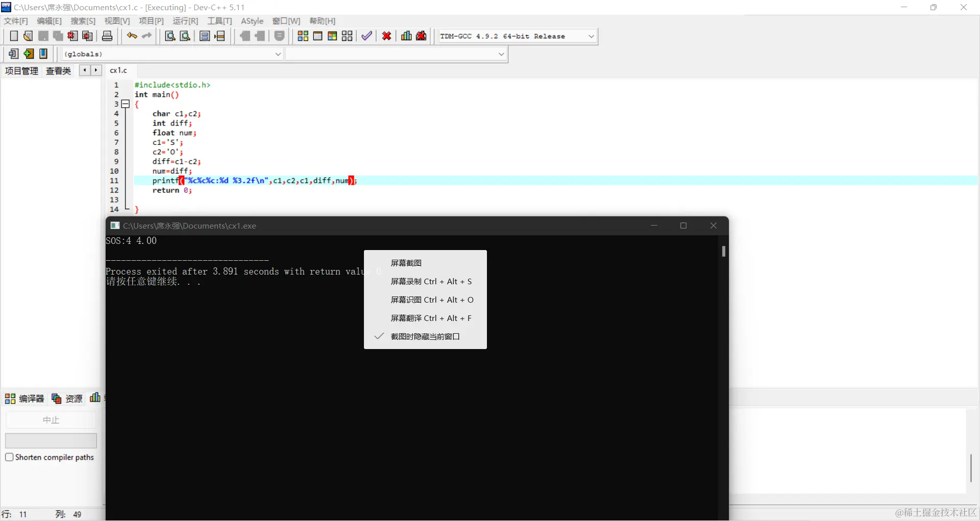The width and height of the screenshot is (980, 521).
Task: Save the current file via toolbar icon
Action: pyautogui.click(x=43, y=36)
